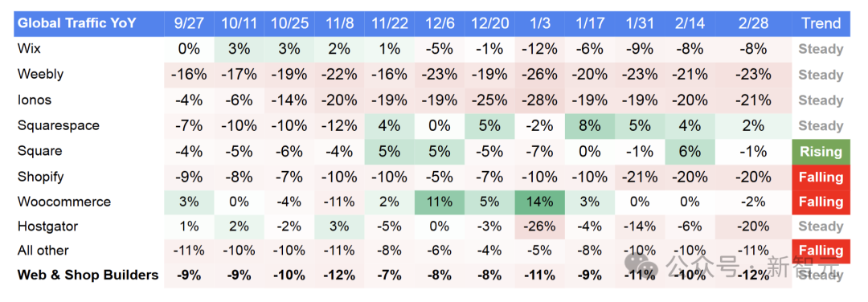Select the Steady trend cell for Wix
868x302 pixels.
[821, 49]
